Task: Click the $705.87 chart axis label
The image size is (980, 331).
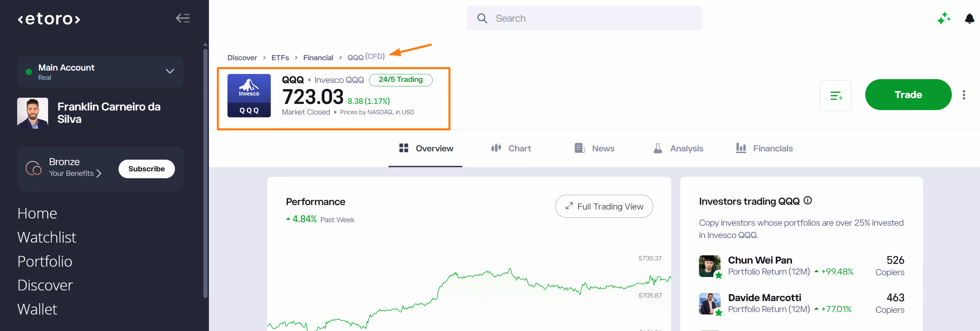Action: (x=650, y=296)
